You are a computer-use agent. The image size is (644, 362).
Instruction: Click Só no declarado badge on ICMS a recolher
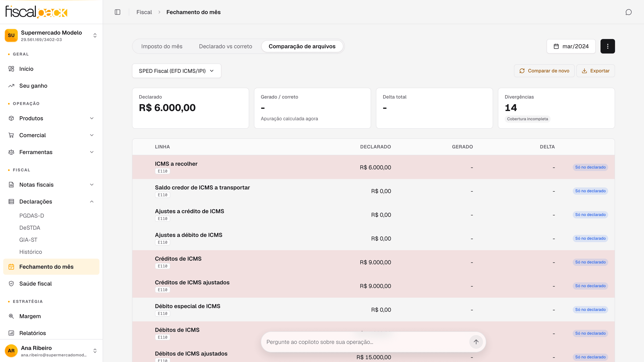tap(590, 167)
